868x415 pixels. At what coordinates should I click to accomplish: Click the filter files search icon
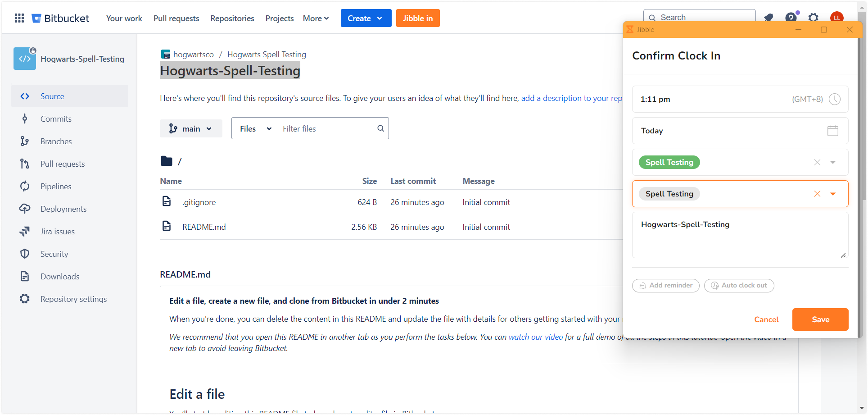tap(380, 128)
